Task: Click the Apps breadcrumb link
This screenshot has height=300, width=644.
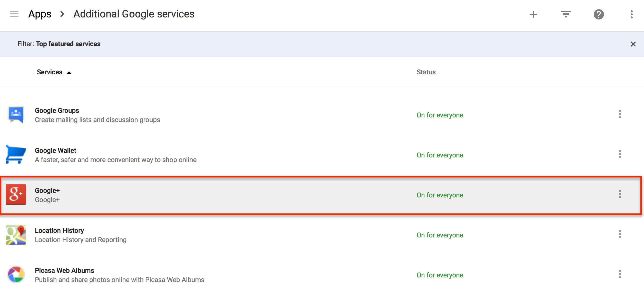Action: [40, 14]
